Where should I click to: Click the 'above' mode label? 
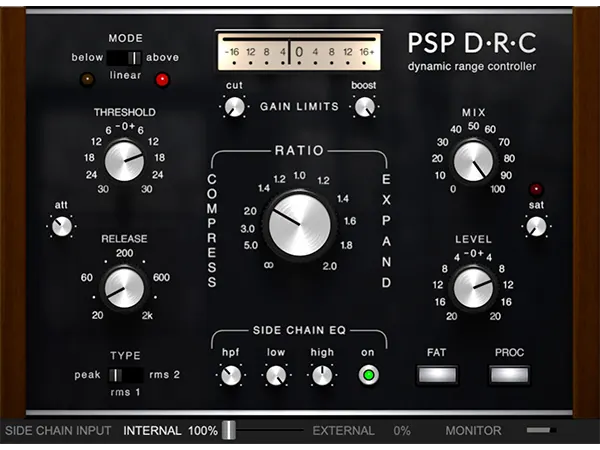[162, 57]
